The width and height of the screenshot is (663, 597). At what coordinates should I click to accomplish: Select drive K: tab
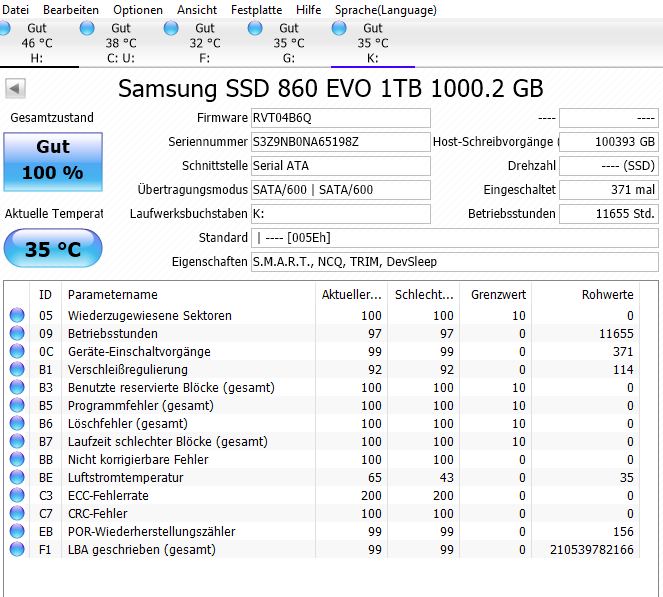click(x=373, y=43)
